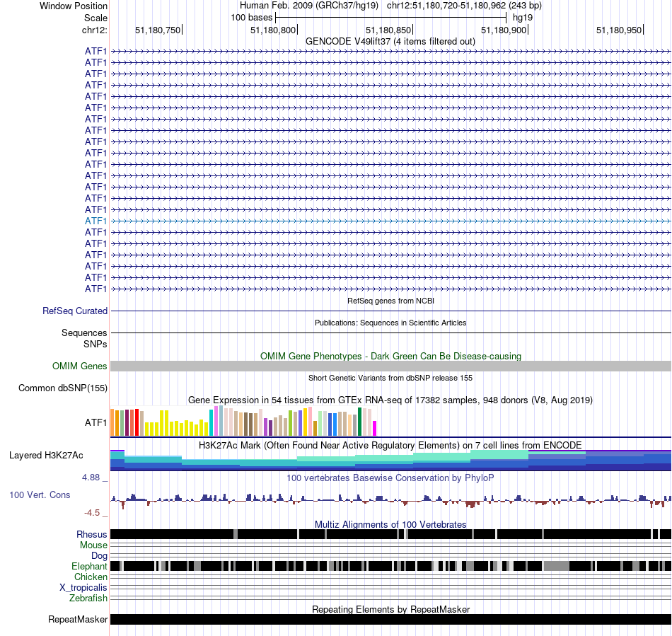Click the Mouse species label
Image resolution: width=672 pixels, height=636 pixels.
[x=93, y=545]
